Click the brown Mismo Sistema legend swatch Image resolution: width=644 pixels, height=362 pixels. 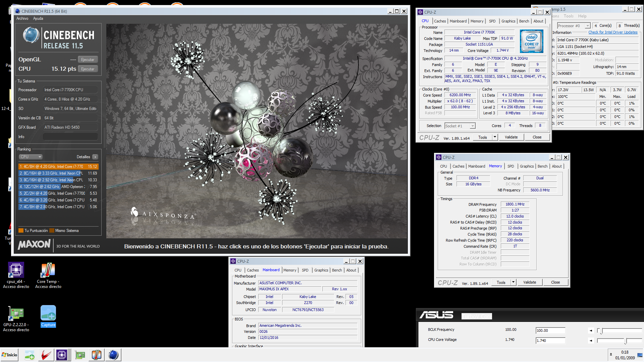coord(52,231)
